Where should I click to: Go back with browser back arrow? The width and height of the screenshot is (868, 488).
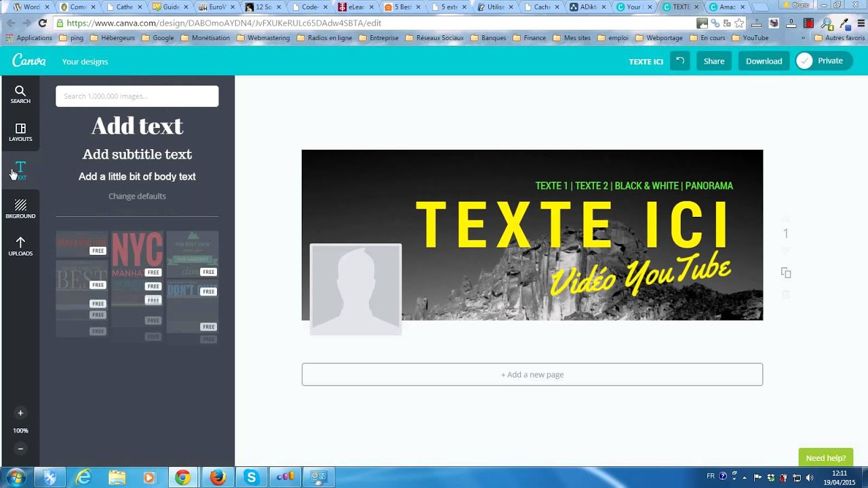[x=11, y=23]
